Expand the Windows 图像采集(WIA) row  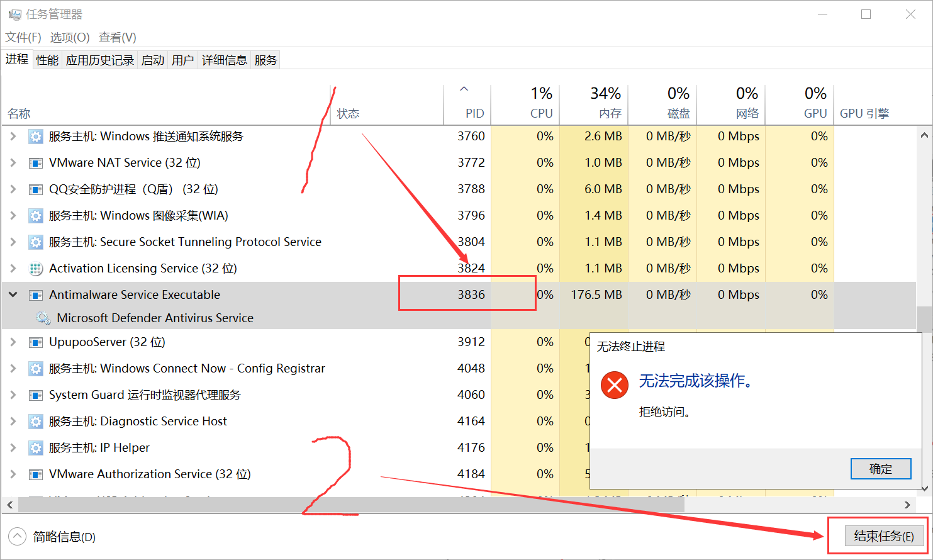13,216
